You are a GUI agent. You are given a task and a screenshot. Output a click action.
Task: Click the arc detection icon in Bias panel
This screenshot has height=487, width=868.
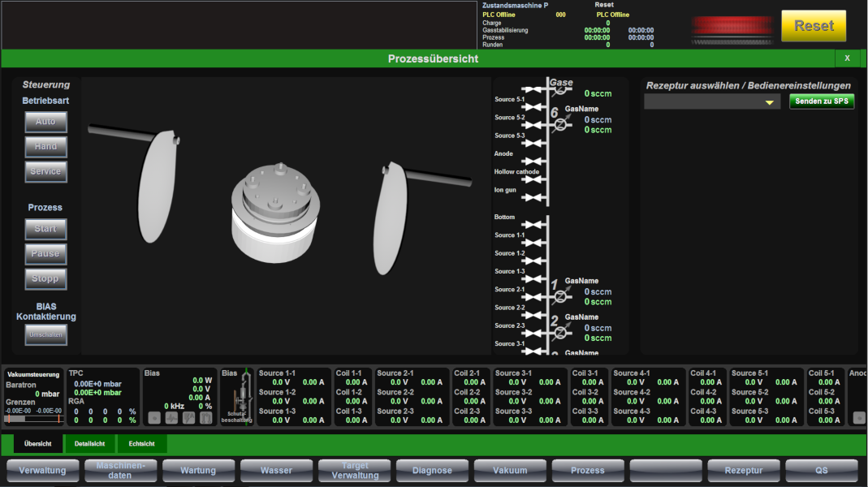pyautogui.click(x=188, y=418)
